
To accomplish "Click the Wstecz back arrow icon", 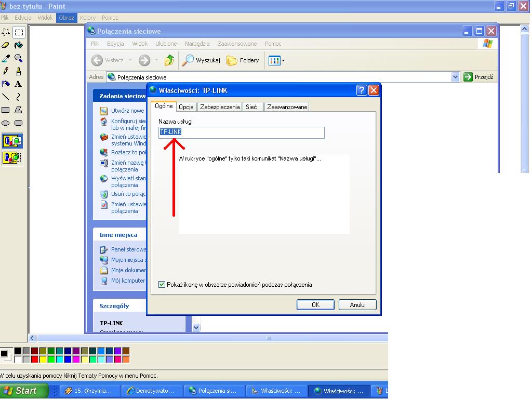I will click(x=97, y=60).
